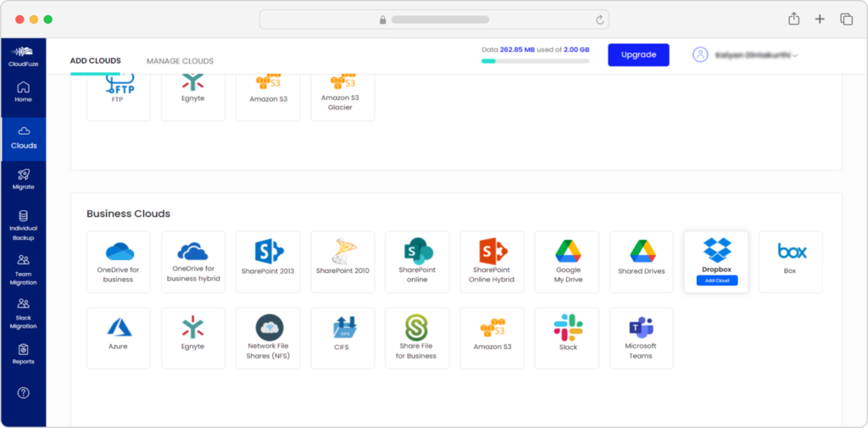Choose SharePoint online card
The image size is (868, 428).
[x=417, y=262]
